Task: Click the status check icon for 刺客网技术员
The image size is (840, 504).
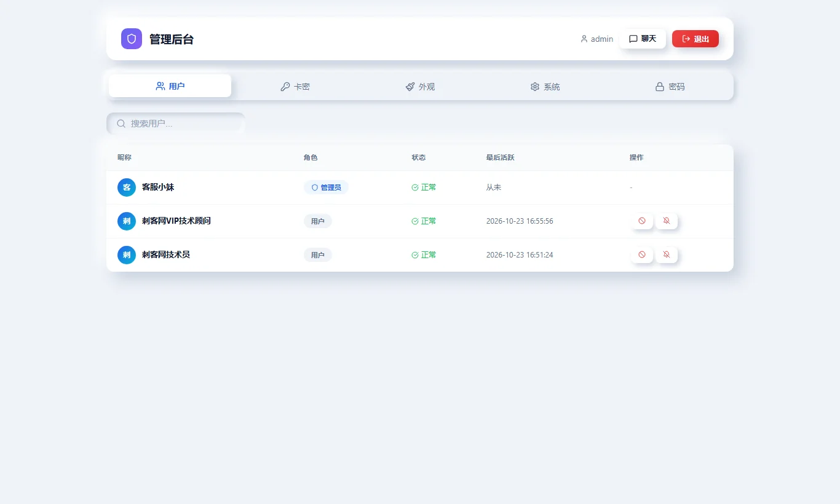Action: pos(415,255)
